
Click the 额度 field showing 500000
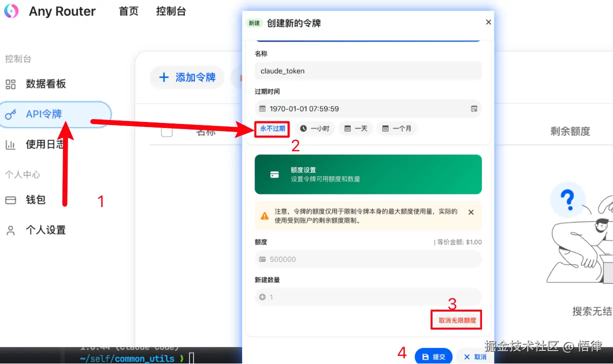(368, 259)
